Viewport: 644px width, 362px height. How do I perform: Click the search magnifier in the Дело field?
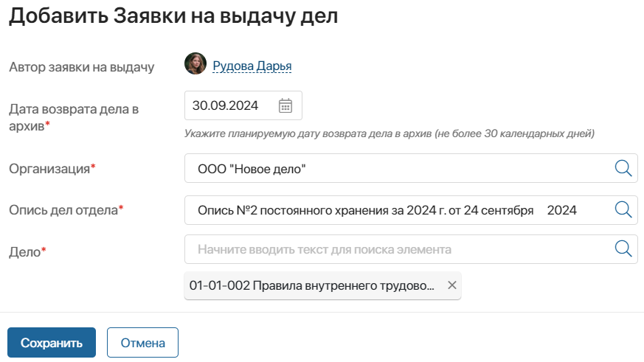623,248
